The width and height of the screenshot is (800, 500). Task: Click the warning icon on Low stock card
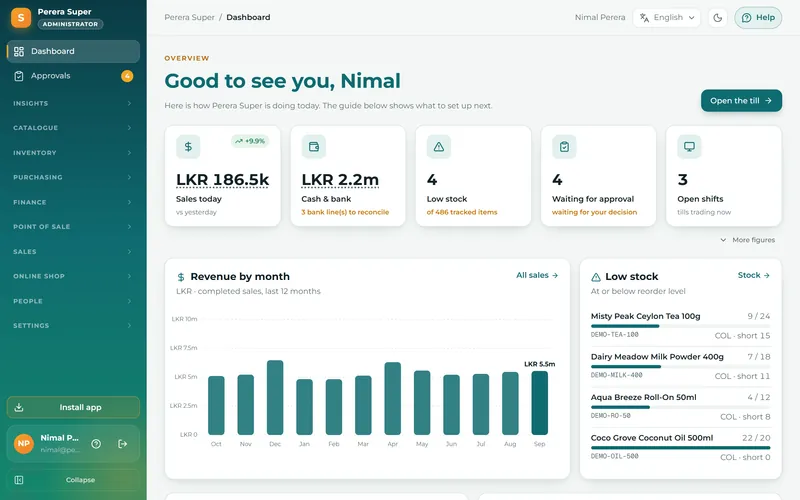click(x=439, y=147)
